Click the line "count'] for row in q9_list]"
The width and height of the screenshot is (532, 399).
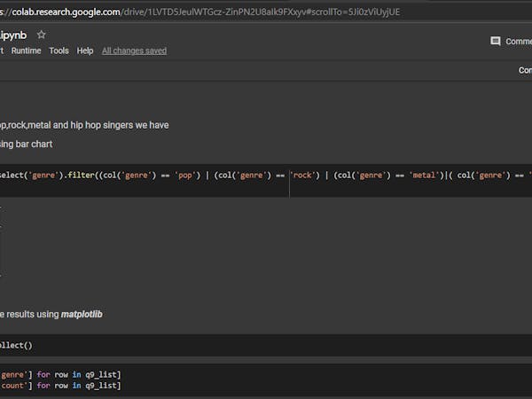60,386
